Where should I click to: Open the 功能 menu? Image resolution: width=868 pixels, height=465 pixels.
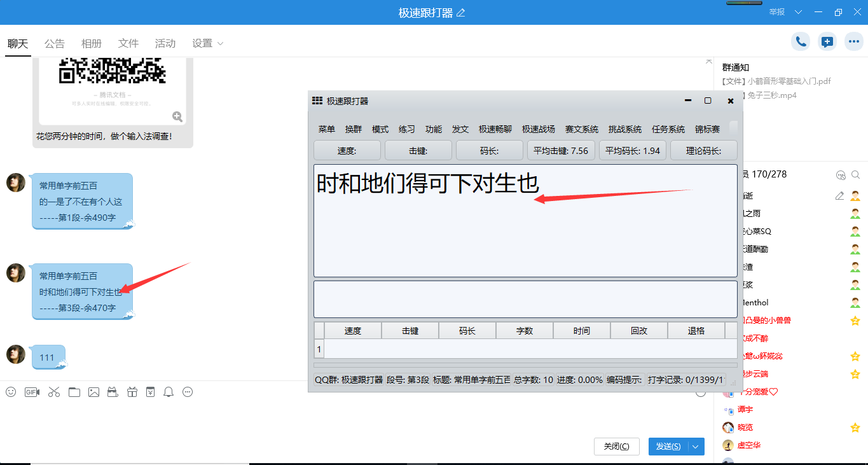(x=434, y=129)
